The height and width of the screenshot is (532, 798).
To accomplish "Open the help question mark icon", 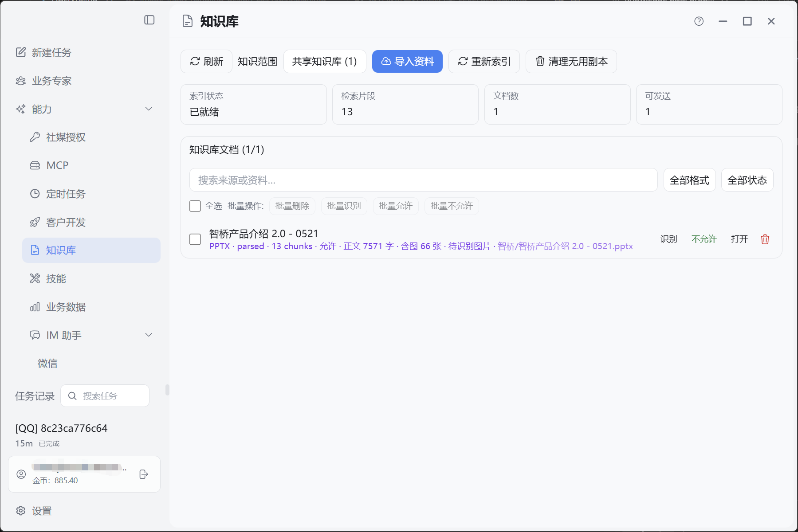I will 699,21.
